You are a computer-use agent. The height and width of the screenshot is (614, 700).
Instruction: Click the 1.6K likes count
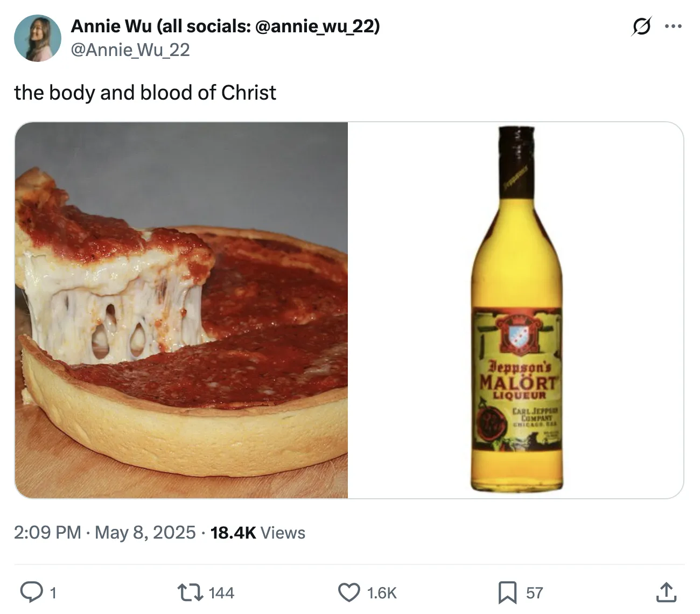pos(382,593)
